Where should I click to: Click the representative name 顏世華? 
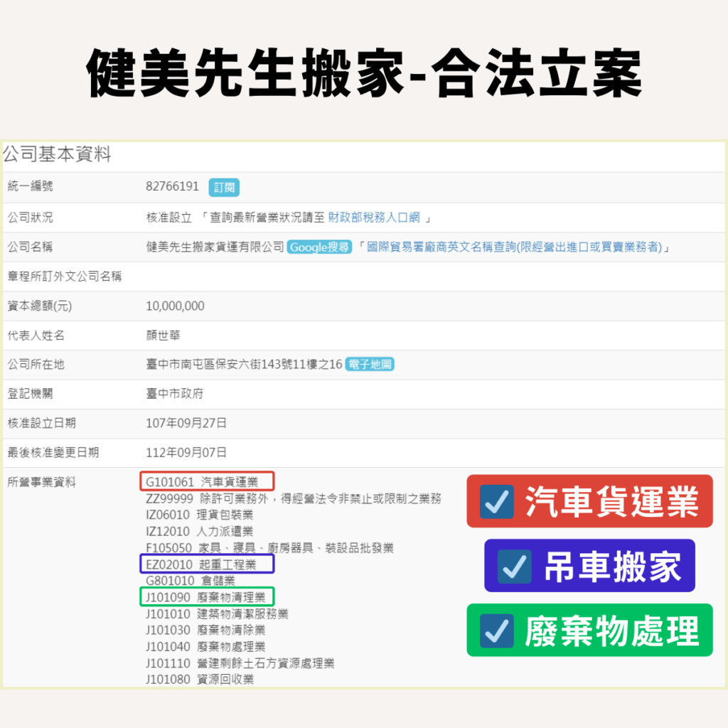point(163,336)
